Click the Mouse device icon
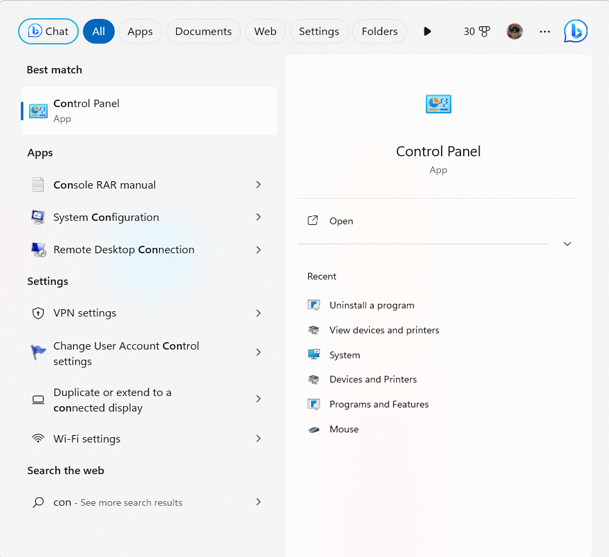The width and height of the screenshot is (609, 557). [313, 430]
